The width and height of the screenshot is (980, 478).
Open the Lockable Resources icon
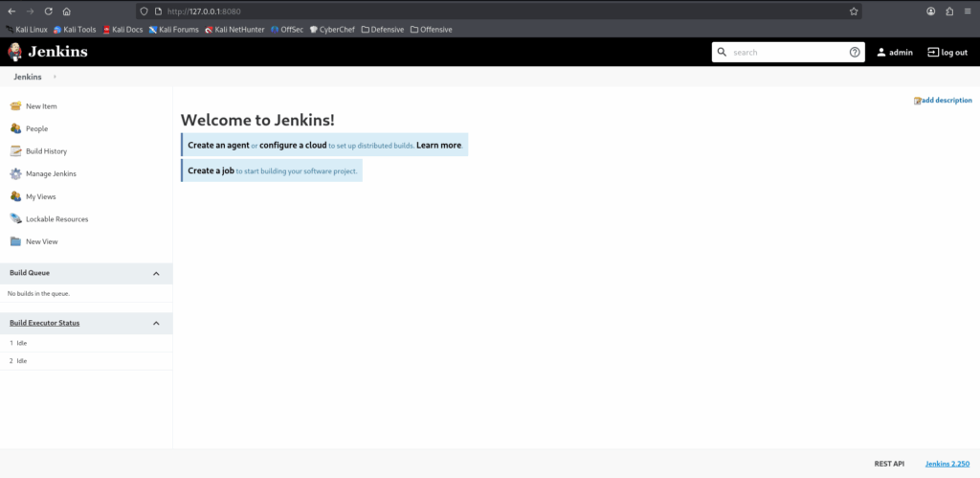[15, 219]
